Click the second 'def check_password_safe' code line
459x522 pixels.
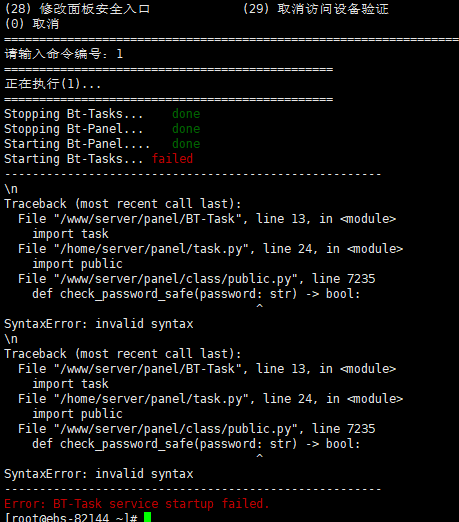point(196,444)
